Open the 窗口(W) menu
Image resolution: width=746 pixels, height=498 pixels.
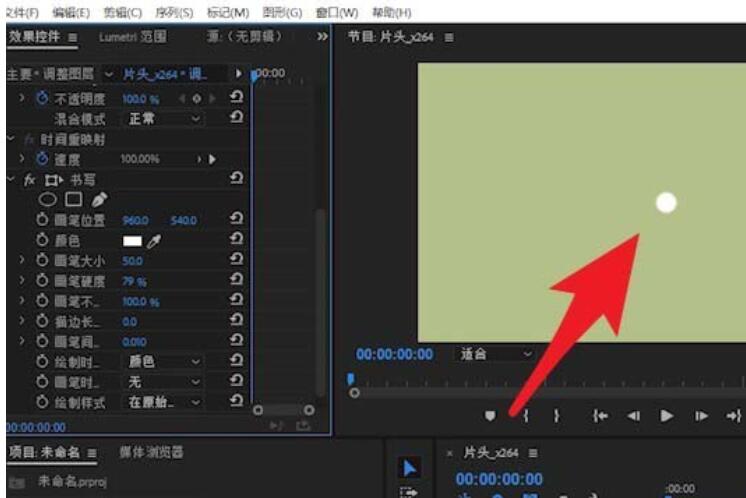(337, 12)
